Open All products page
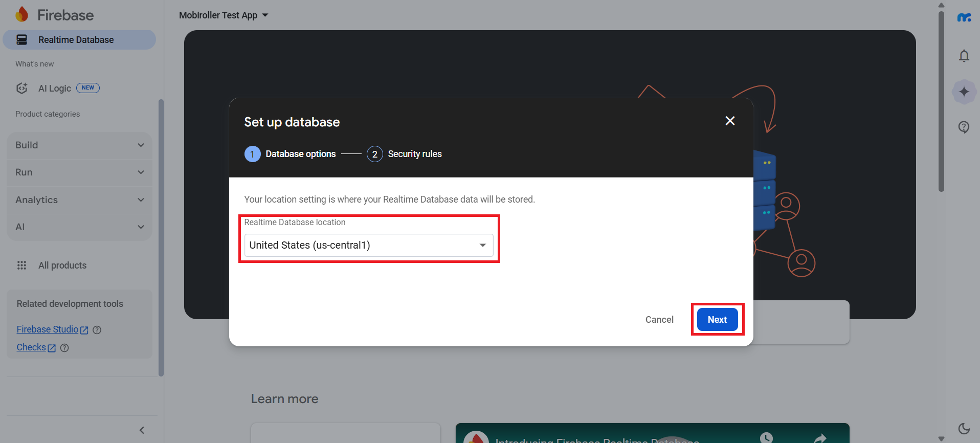Image resolution: width=980 pixels, height=443 pixels. coord(62,265)
